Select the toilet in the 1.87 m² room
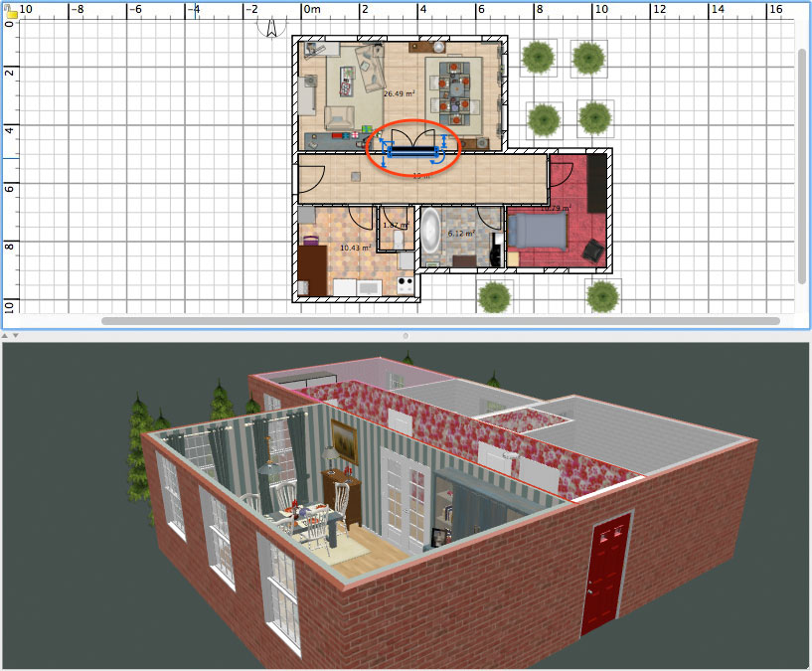Viewport: 812px width, 671px height. pyautogui.click(x=398, y=237)
